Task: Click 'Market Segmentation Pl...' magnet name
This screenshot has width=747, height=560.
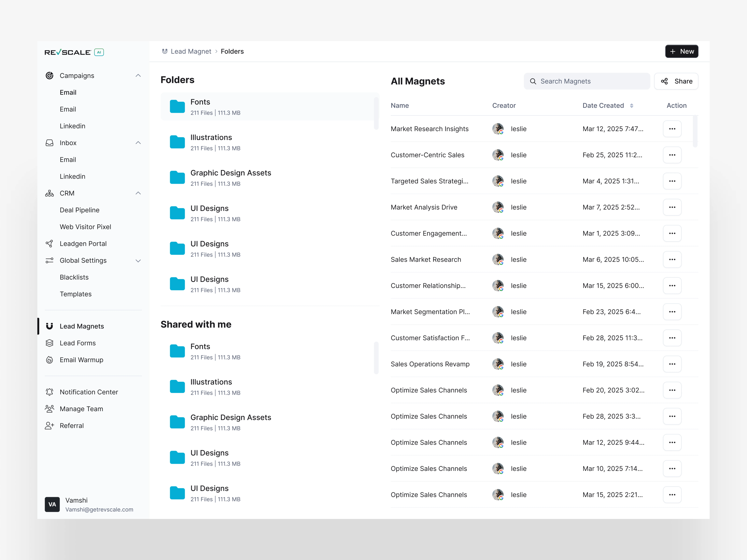Action: (x=430, y=312)
